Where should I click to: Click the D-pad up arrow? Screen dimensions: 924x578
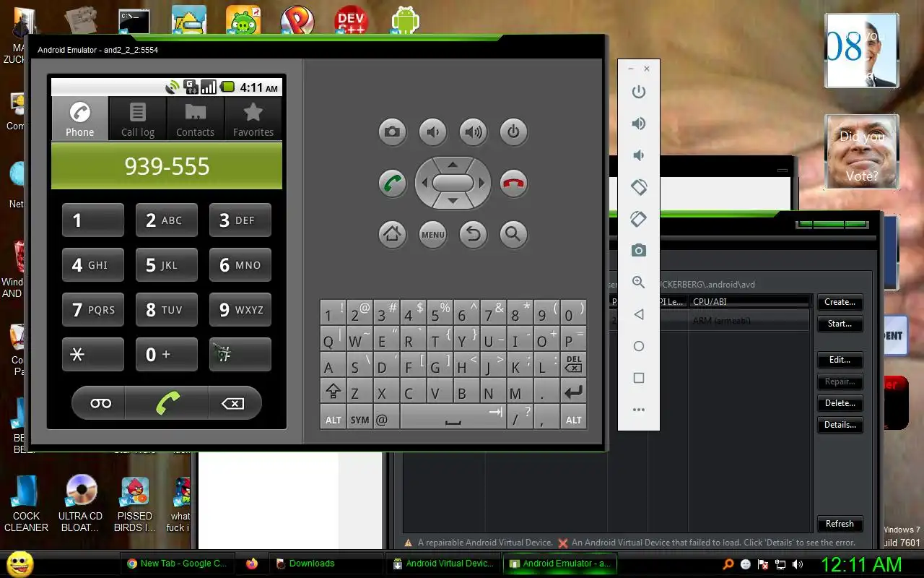point(453,164)
